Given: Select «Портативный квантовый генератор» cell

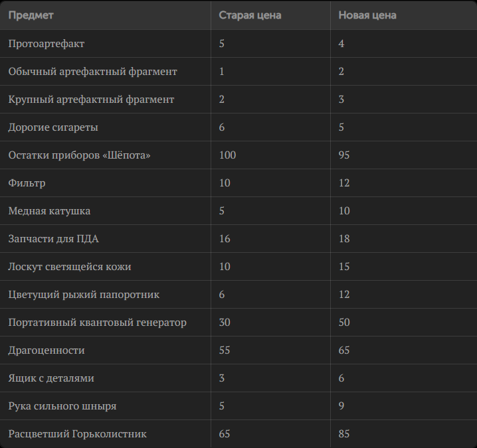Looking at the screenshot, I should coord(97,323).
